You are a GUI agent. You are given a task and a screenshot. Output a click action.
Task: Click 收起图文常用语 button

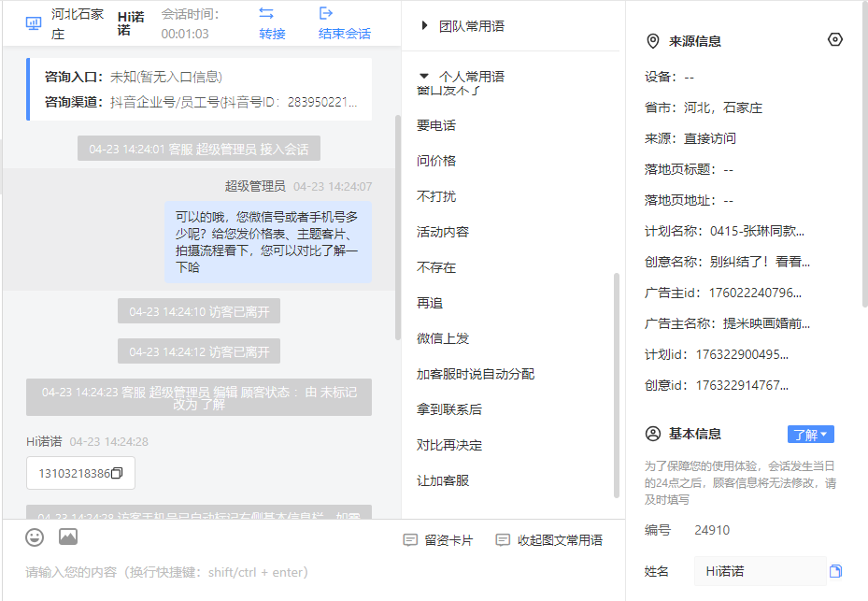click(549, 540)
